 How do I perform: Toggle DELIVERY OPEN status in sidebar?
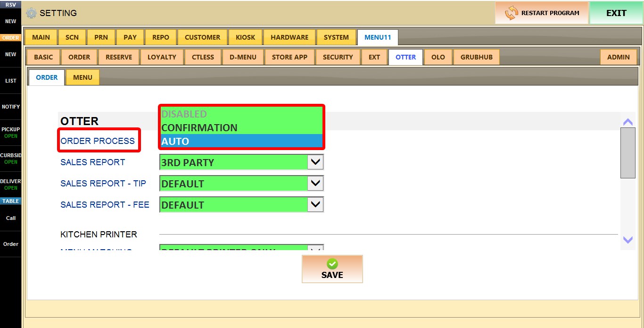coord(11,185)
